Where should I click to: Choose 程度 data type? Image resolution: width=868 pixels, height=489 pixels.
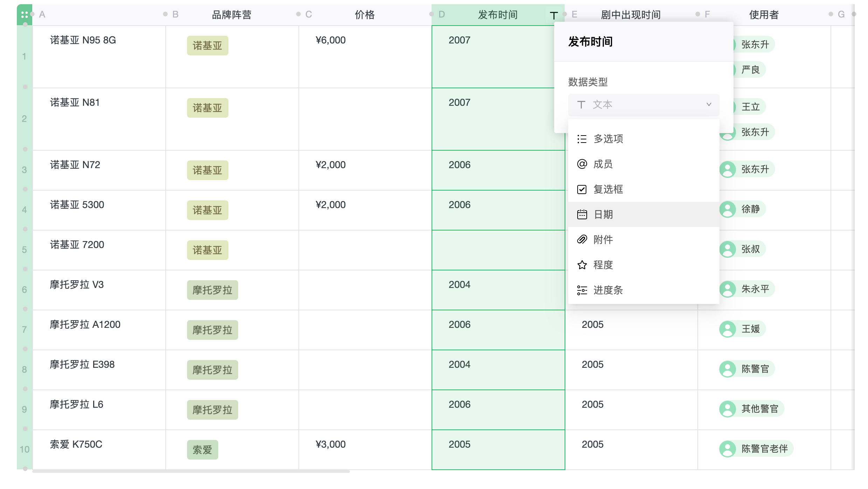pos(643,265)
